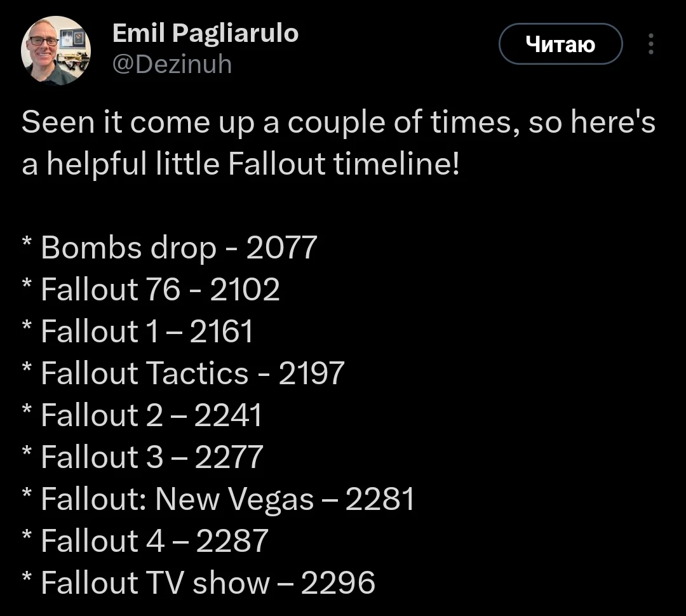This screenshot has height=616, width=686.
Task: Select the year 2281
Action: (380, 499)
